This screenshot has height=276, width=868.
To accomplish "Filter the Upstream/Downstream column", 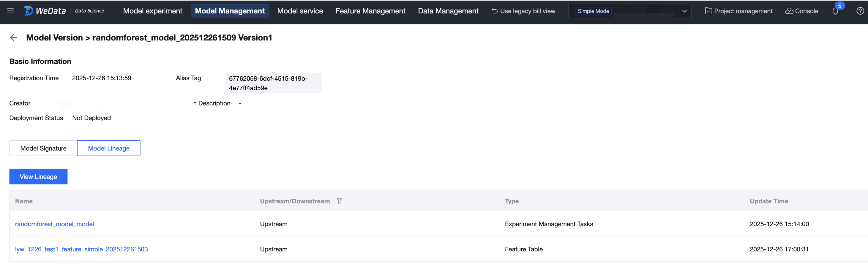I will pyautogui.click(x=339, y=201).
